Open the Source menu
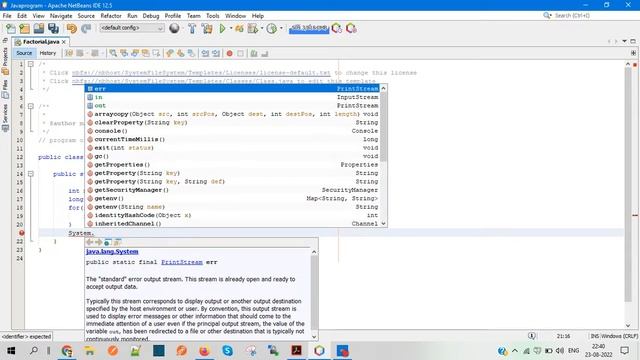640x360 pixels. (86, 16)
